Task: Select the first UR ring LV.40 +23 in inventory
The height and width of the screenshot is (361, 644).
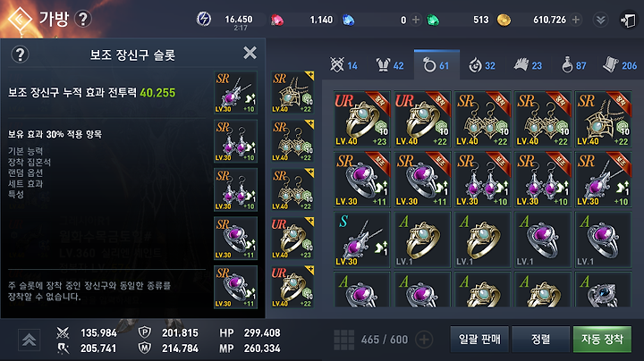Action: [x=362, y=119]
